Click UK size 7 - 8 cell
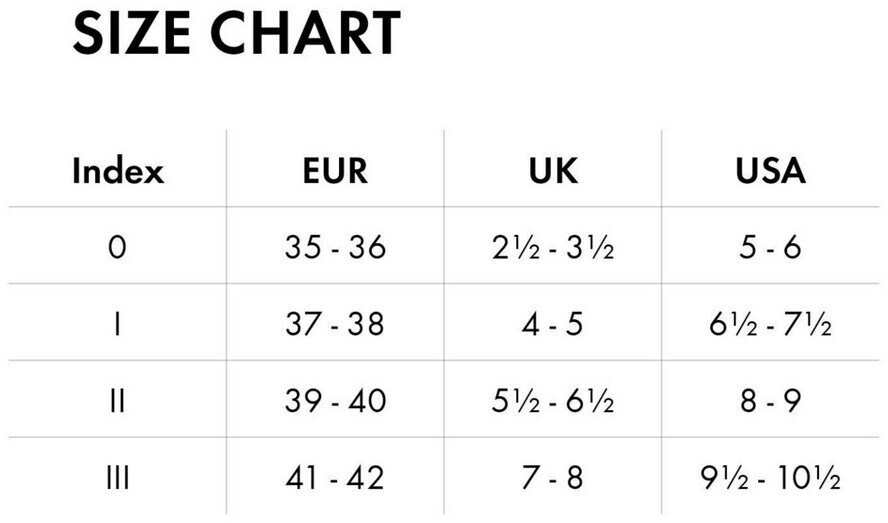This screenshot has width=888, height=523. [x=553, y=478]
